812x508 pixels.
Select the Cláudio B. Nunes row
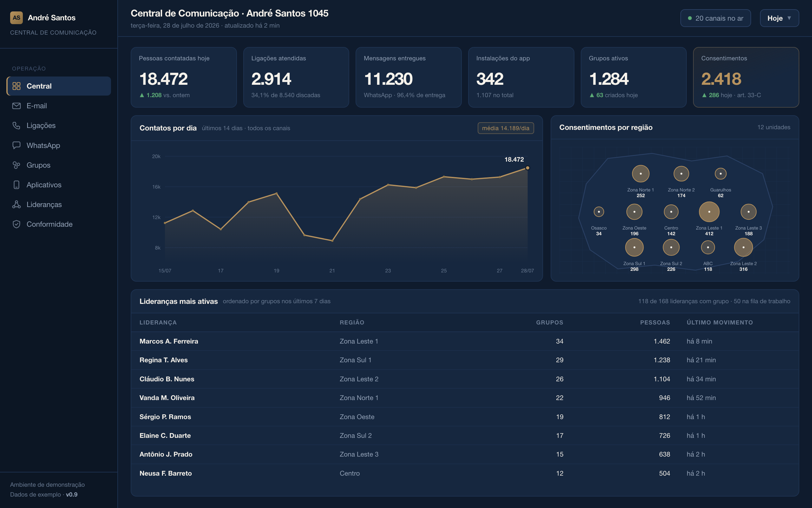coord(465,379)
